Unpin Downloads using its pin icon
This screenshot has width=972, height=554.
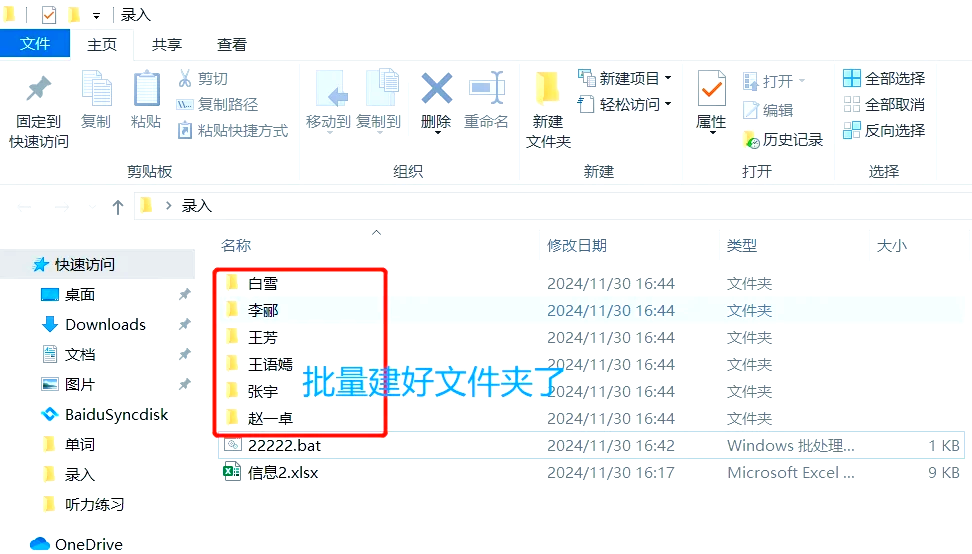pos(184,324)
